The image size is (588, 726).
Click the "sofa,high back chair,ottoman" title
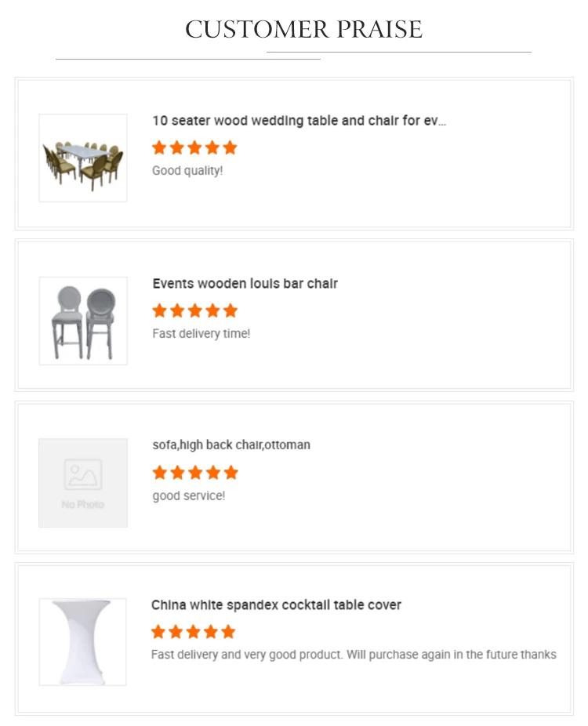pos(231,445)
